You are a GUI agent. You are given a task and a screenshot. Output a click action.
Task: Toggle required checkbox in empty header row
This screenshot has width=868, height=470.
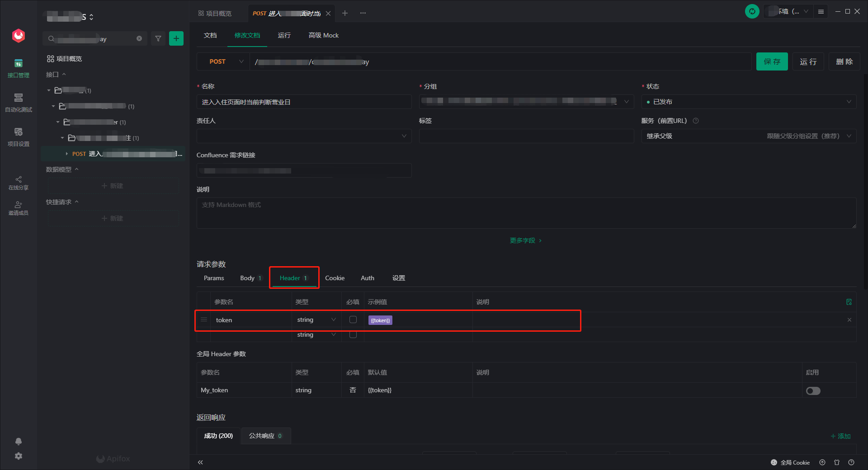(353, 334)
